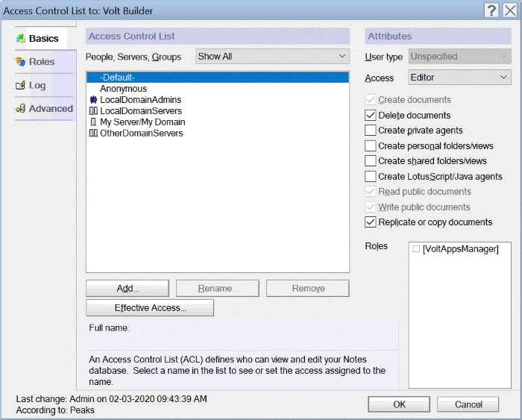
Task: Toggle the Delete documents checkbox
Action: coord(370,115)
